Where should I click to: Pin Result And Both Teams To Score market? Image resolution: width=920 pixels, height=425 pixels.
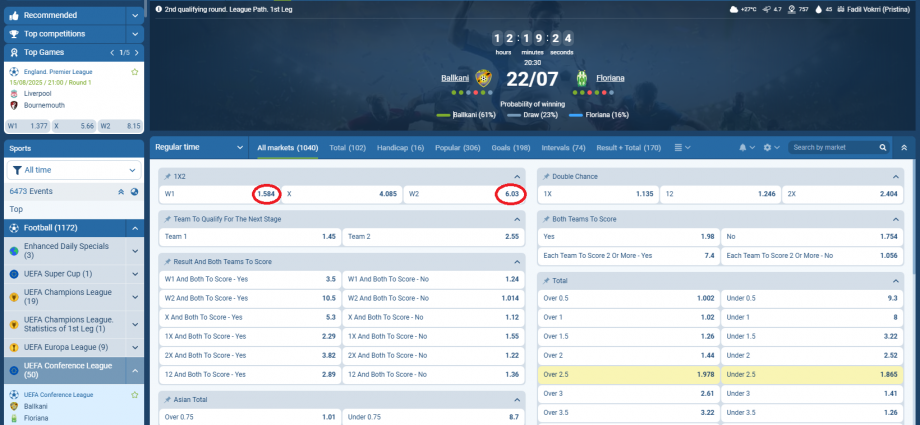pos(168,262)
